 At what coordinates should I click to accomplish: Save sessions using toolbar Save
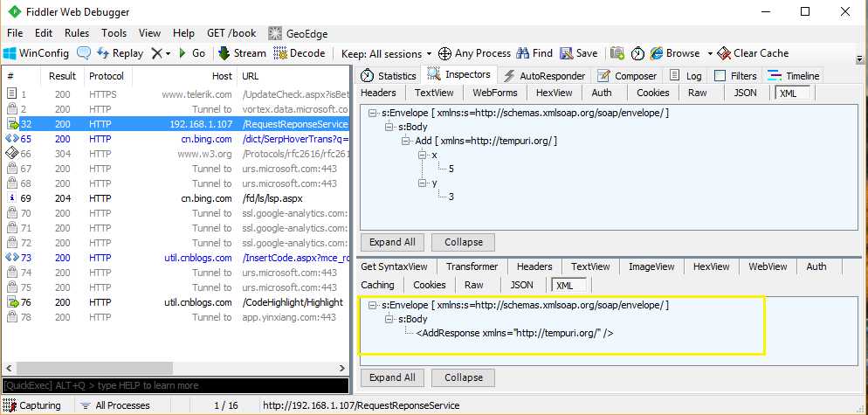pyautogui.click(x=578, y=53)
